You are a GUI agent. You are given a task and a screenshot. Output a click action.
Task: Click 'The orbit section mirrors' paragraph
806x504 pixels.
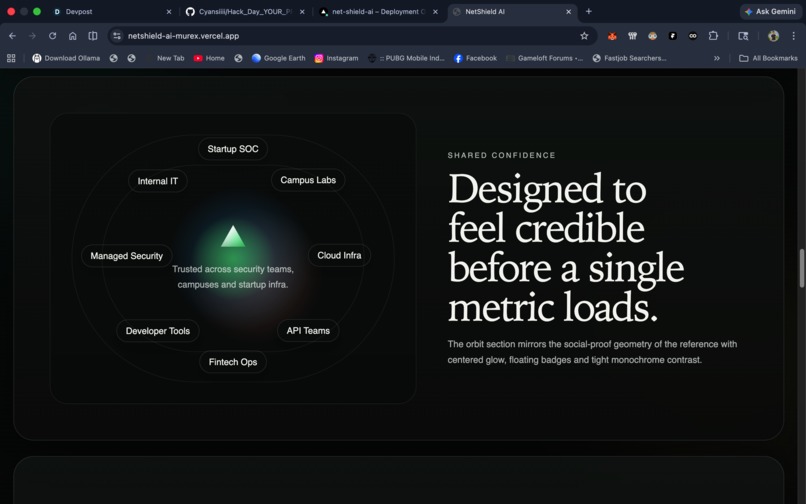592,352
